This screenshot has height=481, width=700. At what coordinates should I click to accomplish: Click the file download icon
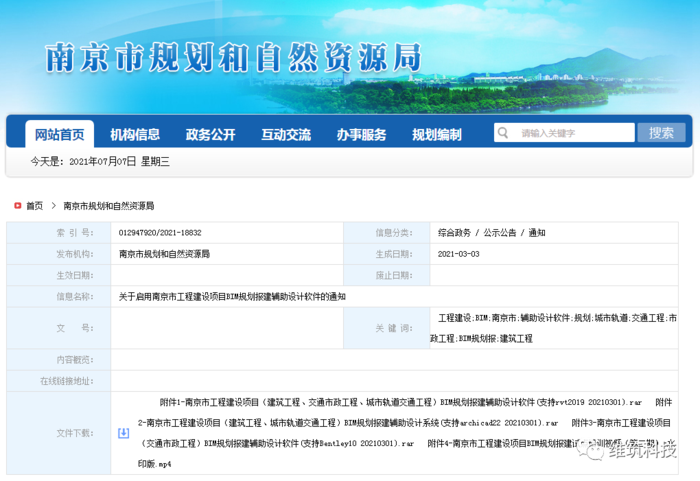point(124,433)
